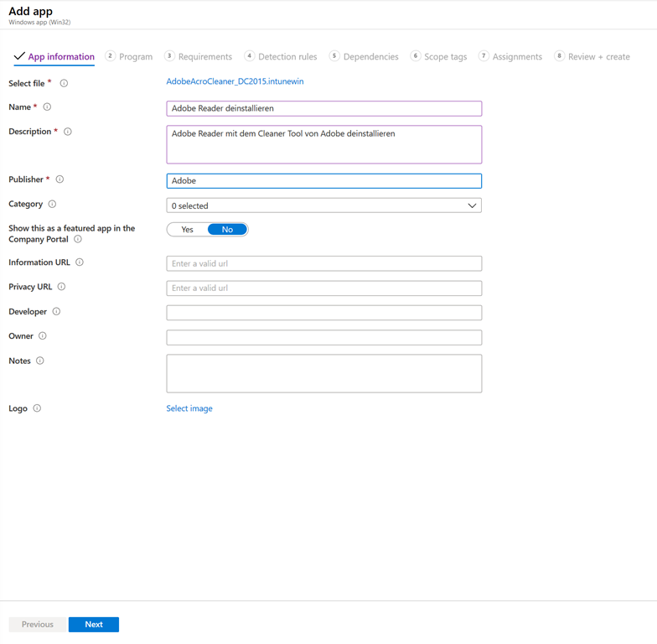Click the info icon next to Publisher

pos(59,179)
